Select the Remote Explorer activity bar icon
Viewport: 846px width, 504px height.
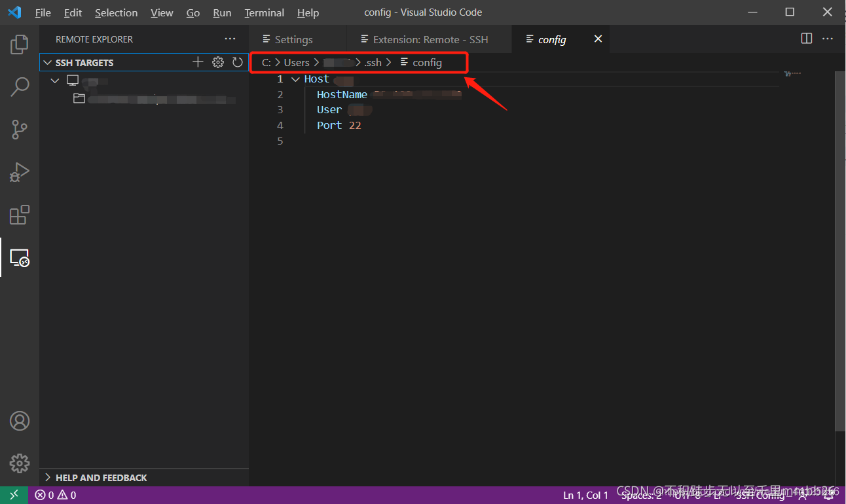20,257
